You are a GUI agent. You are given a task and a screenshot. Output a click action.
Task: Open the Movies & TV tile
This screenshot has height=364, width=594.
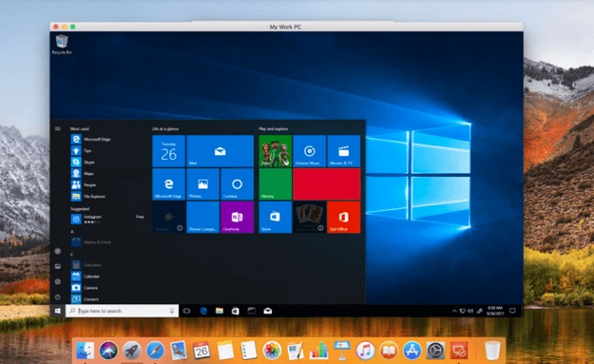[344, 151]
